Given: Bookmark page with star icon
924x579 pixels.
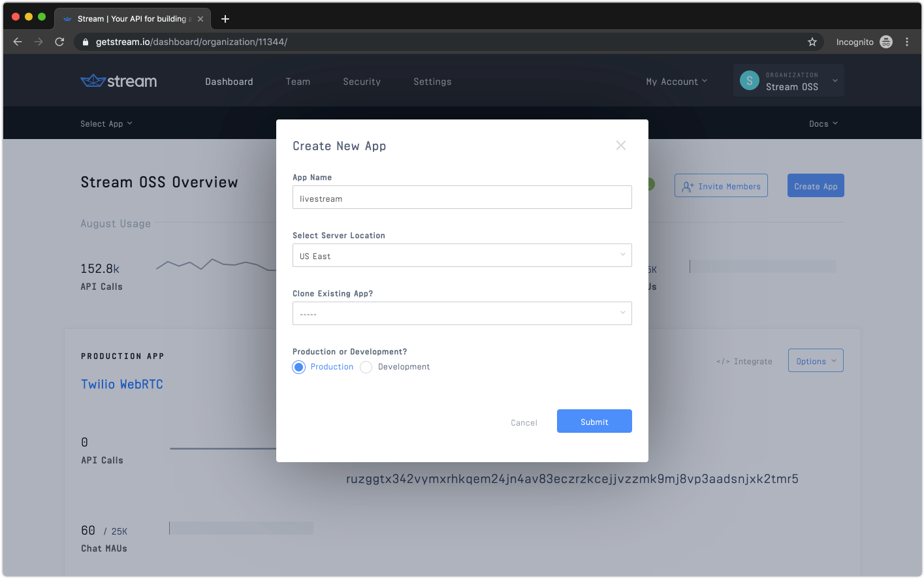Looking at the screenshot, I should (x=812, y=42).
